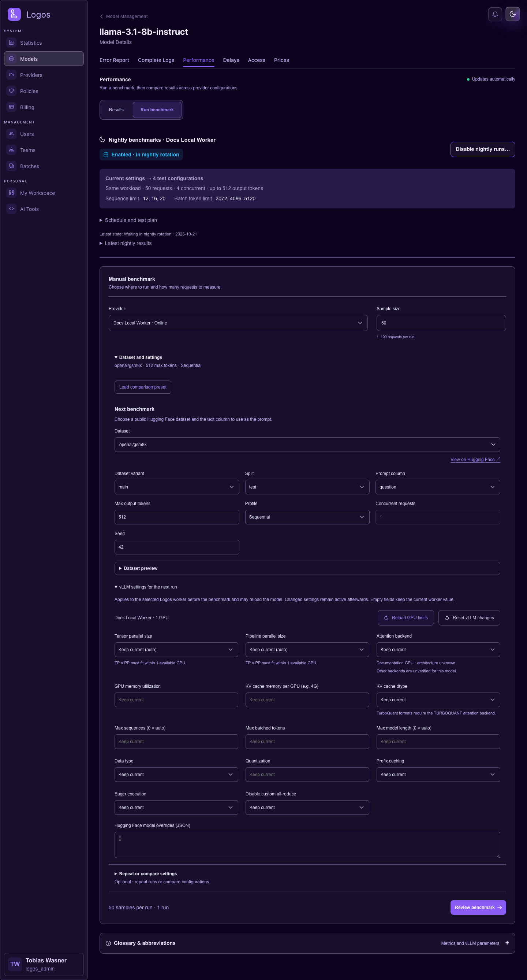Open the Profile dropdown set to Sequential
This screenshot has width=527, height=980.
coord(307,517)
